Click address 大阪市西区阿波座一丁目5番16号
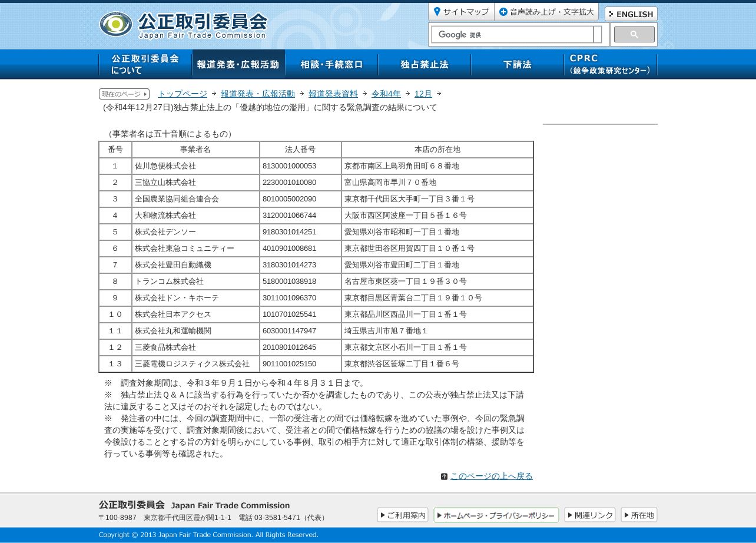Viewport: 756px width, 543px height. coord(406,216)
